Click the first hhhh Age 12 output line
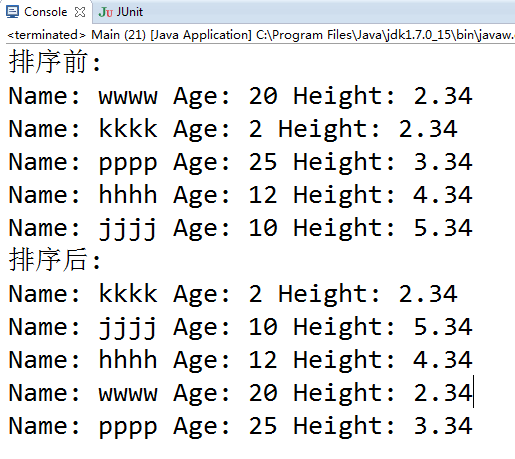The height and width of the screenshot is (459, 515). 240,195
